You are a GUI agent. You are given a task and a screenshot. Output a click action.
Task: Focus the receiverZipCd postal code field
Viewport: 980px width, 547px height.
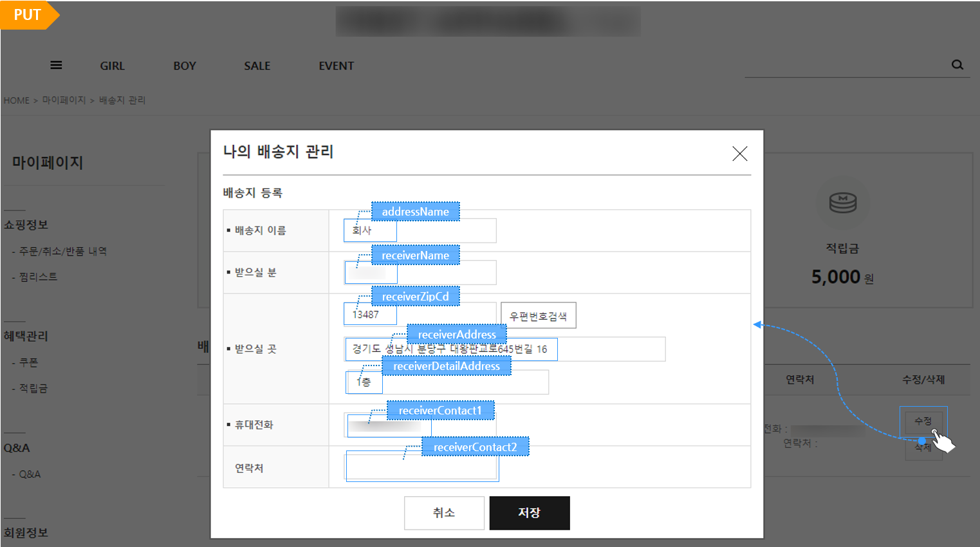click(420, 315)
